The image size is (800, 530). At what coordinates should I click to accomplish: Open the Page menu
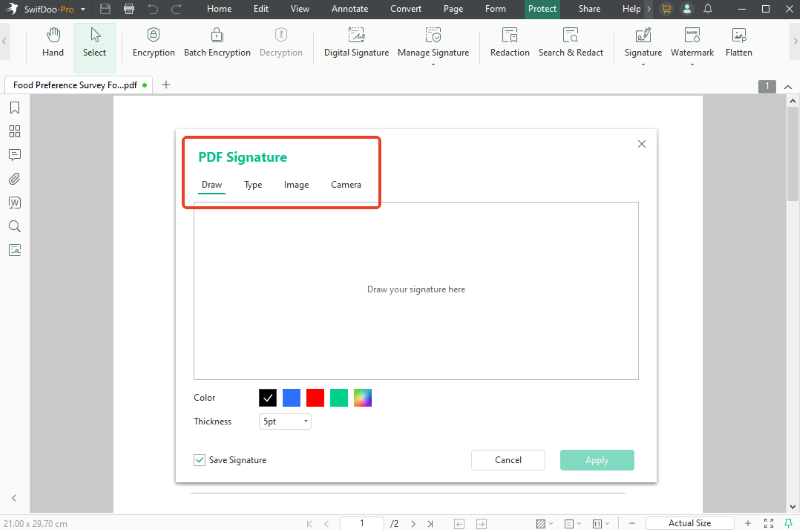453,9
